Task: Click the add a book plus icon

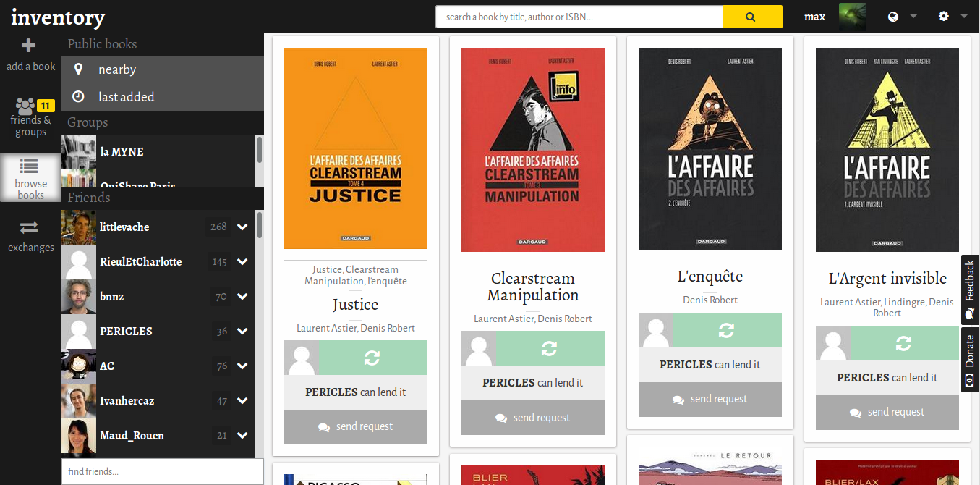Action: coord(29,46)
